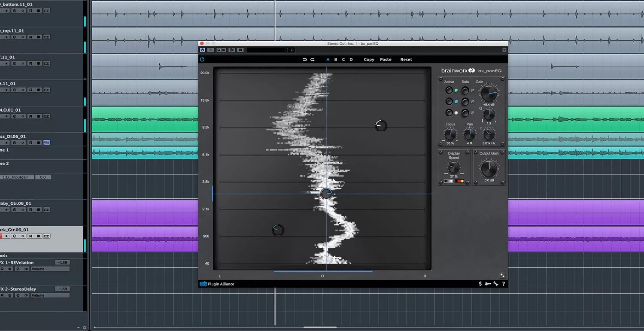The width and height of the screenshot is (644, 331).
Task: Open the host preset name field
Action: pos(266,50)
